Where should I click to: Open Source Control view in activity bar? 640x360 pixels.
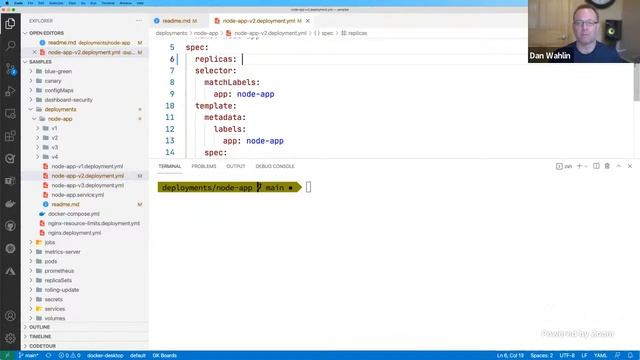click(x=10, y=69)
